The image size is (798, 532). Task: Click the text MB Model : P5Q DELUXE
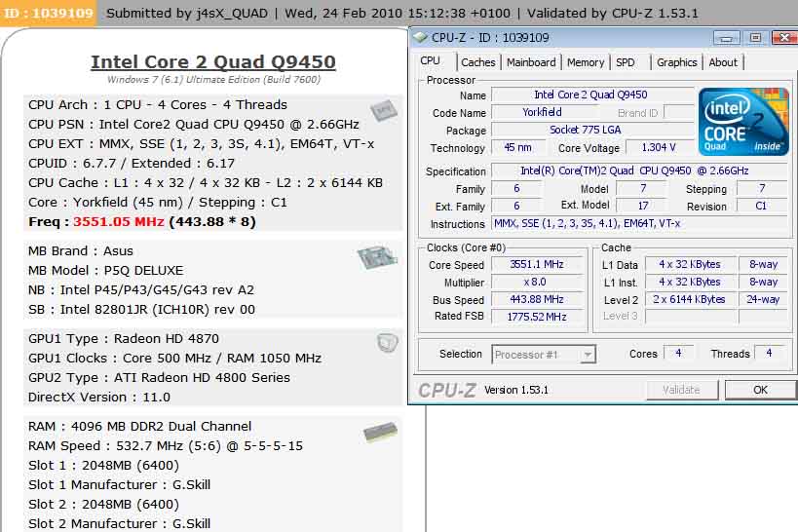[x=106, y=270]
